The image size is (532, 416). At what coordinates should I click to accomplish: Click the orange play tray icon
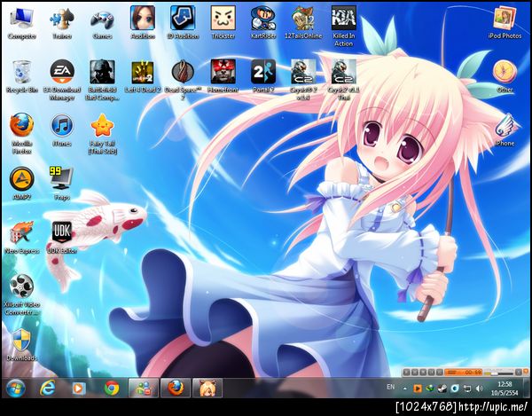coord(418,389)
